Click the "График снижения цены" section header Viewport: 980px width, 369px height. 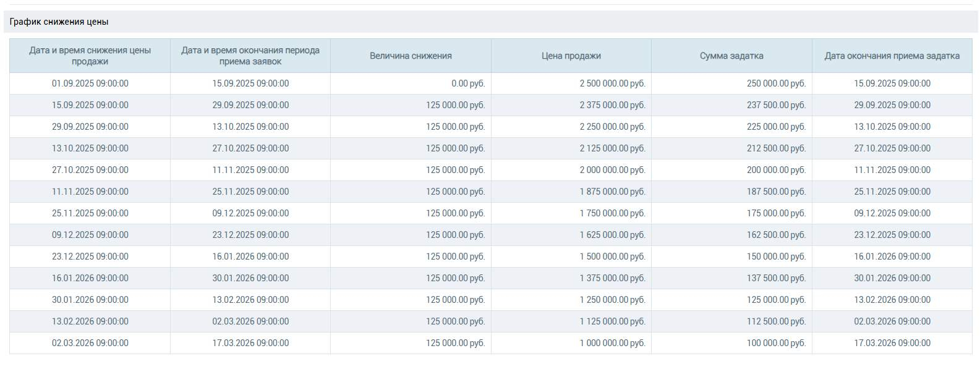[59, 22]
